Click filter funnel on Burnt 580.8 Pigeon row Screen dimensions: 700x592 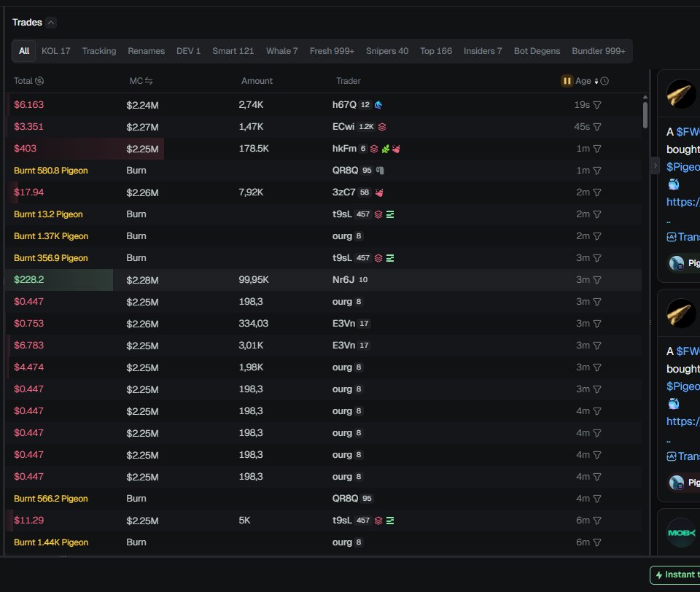[597, 171]
